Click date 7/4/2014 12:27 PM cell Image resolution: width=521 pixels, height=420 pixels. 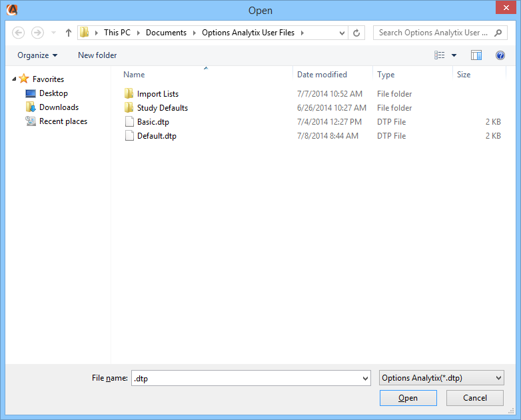click(x=329, y=122)
